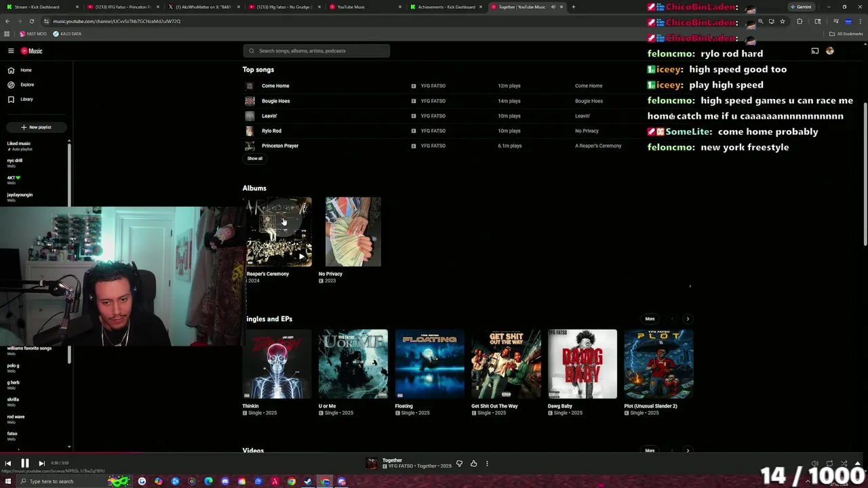The height and width of the screenshot is (488, 868).
Task: Switch to Achievements - Kick Dashboard tab
Action: point(447,7)
